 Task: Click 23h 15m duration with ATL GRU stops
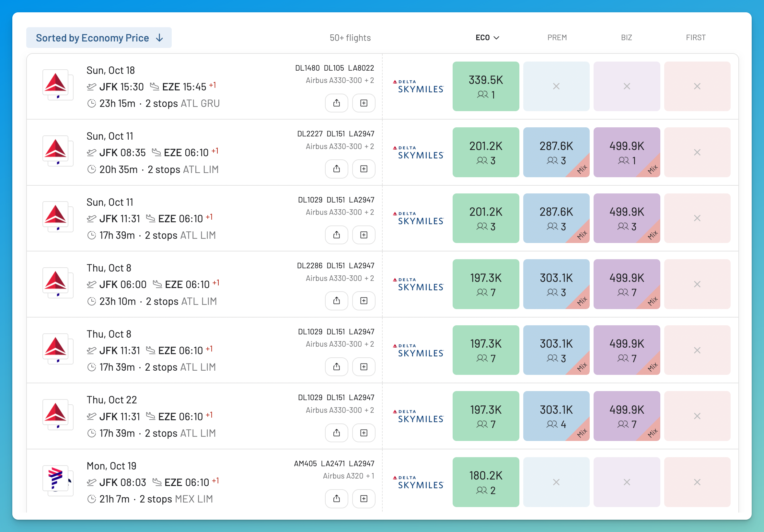153,103
